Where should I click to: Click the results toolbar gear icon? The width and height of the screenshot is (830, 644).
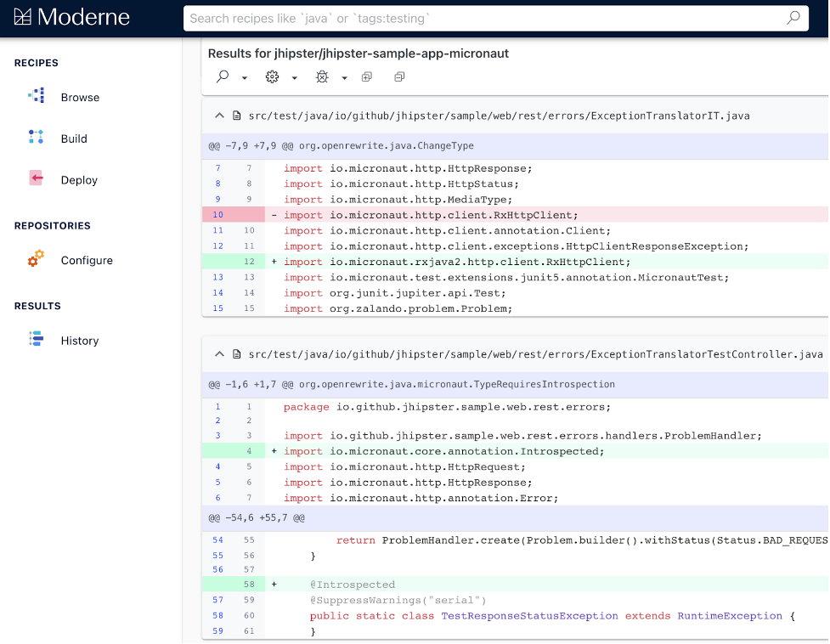272,76
